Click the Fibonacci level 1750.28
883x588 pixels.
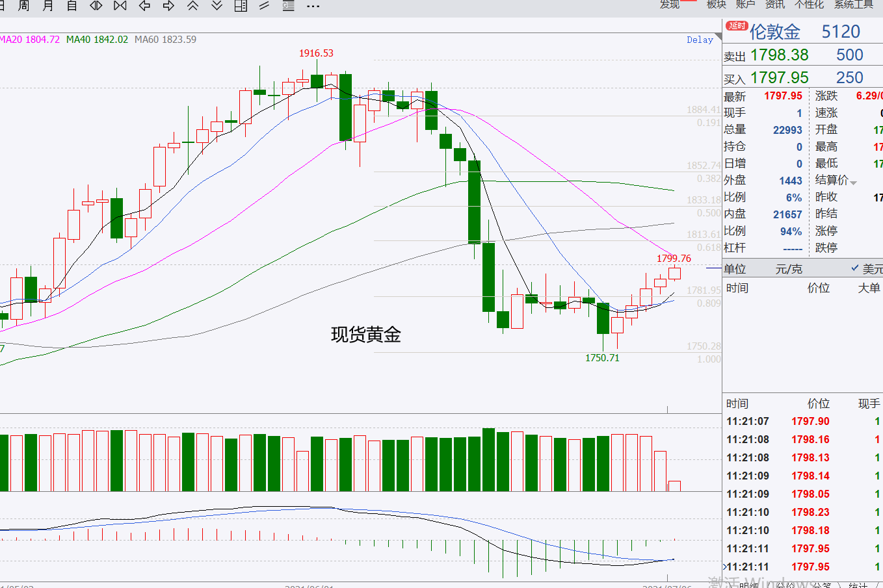[x=704, y=346]
